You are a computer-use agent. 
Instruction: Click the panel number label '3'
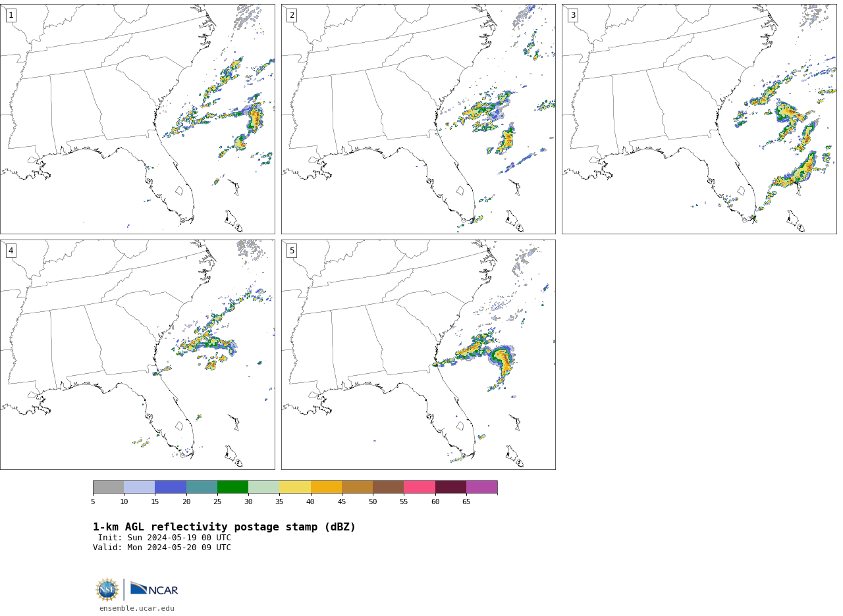(x=572, y=15)
